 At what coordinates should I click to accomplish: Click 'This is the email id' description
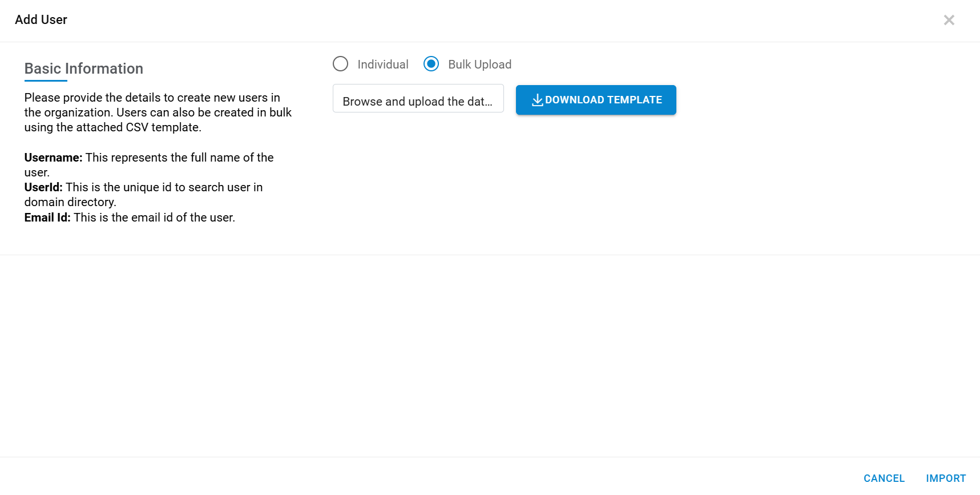click(154, 218)
